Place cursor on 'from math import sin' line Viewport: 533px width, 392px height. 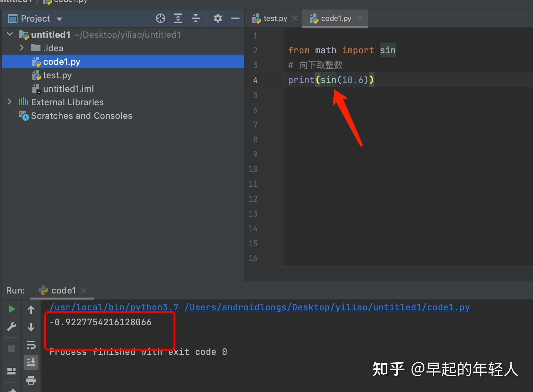(x=342, y=50)
